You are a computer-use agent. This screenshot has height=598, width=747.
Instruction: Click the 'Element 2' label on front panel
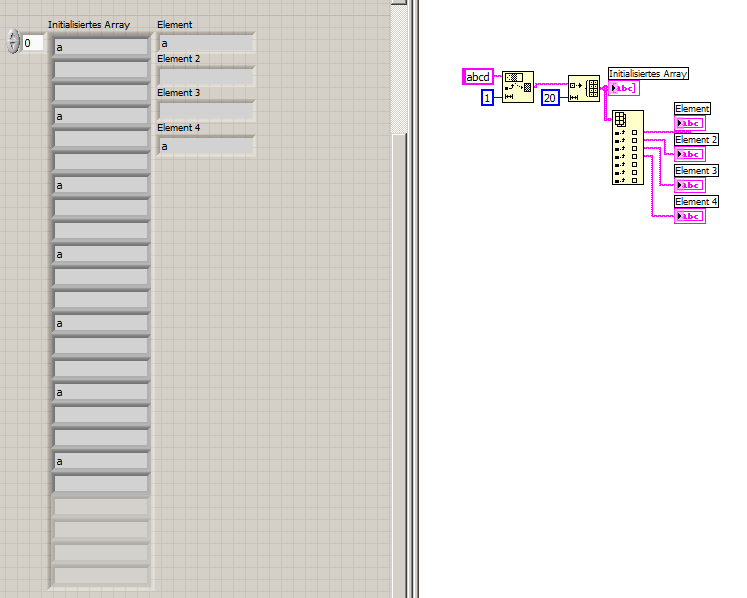(x=179, y=59)
